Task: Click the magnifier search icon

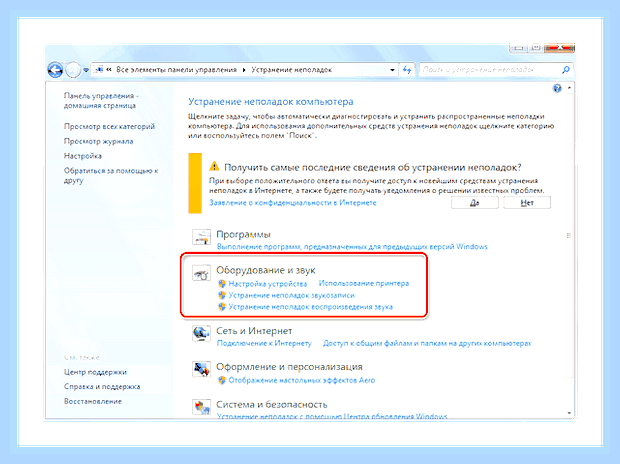Action: [x=566, y=70]
